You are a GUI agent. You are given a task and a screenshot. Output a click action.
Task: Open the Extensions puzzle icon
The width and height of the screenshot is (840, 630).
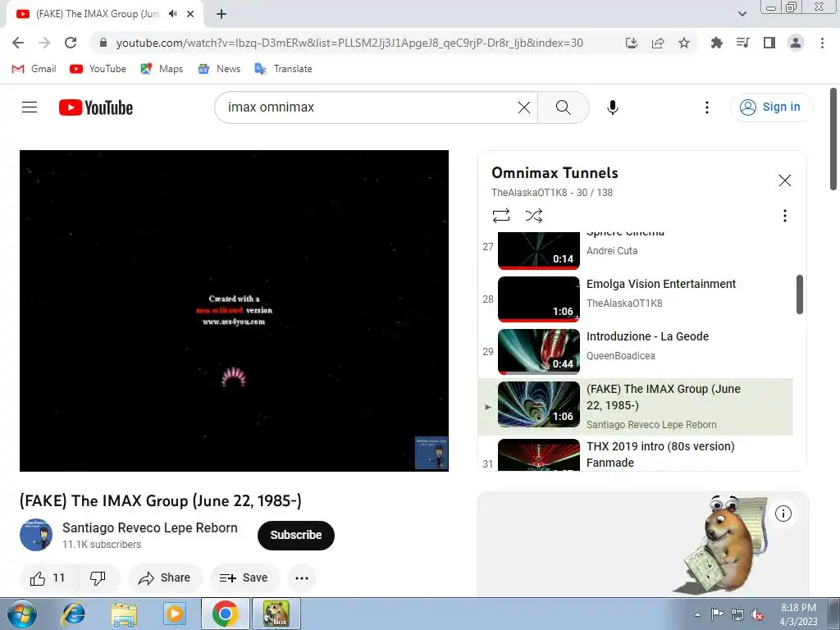click(x=716, y=43)
